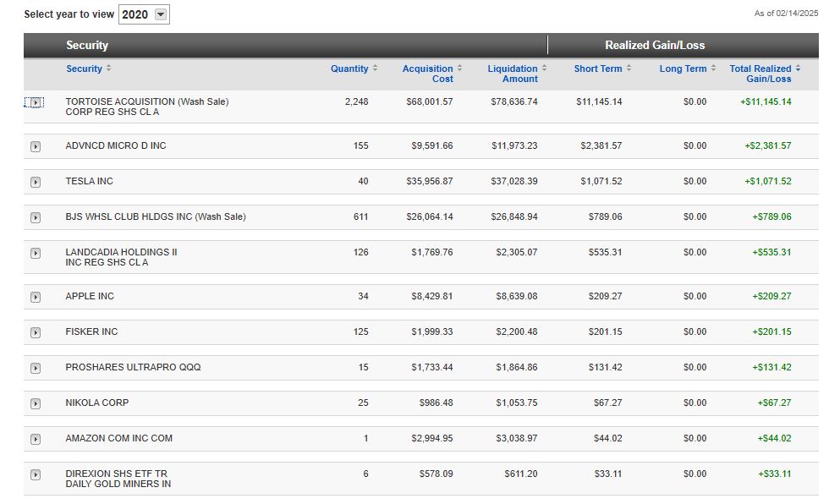Screen dimensions: 840x504
Task: Click sort arrows icon beside Quantity header
Action: (x=375, y=68)
